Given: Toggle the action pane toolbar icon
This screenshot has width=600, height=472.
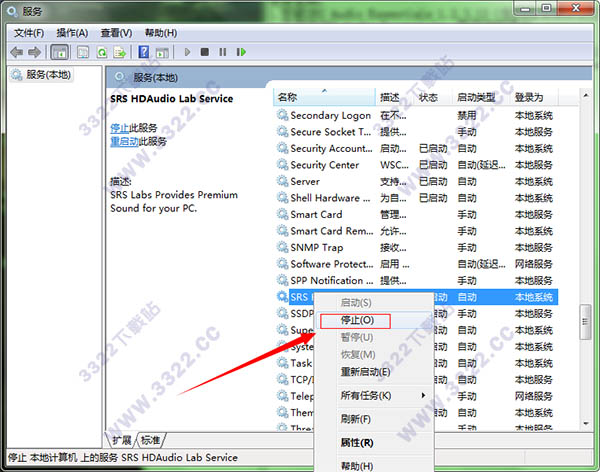Looking at the screenshot, I should (x=162, y=52).
